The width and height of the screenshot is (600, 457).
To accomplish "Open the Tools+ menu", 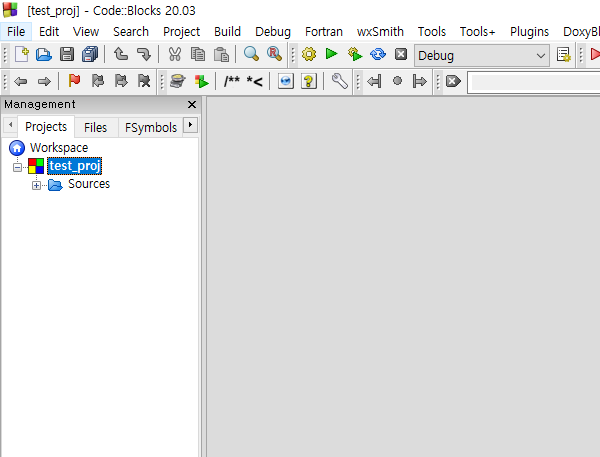I will click(477, 31).
